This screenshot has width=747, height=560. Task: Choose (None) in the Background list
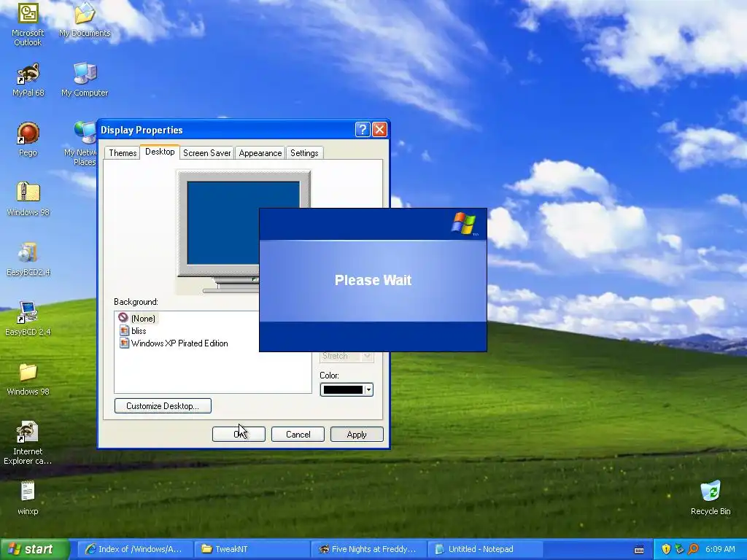pyautogui.click(x=137, y=318)
